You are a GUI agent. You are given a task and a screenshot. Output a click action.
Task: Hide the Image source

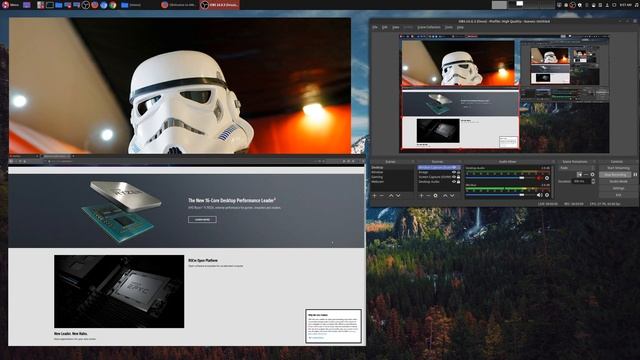[453, 172]
